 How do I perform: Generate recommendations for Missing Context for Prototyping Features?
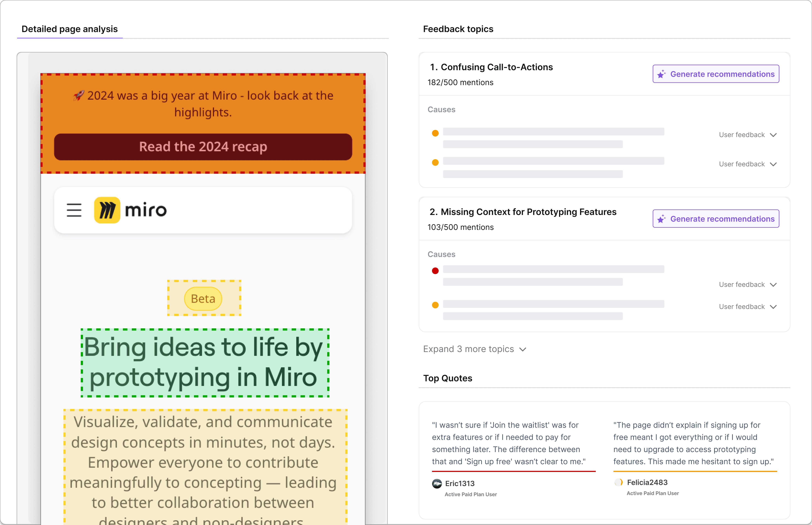pyautogui.click(x=716, y=218)
